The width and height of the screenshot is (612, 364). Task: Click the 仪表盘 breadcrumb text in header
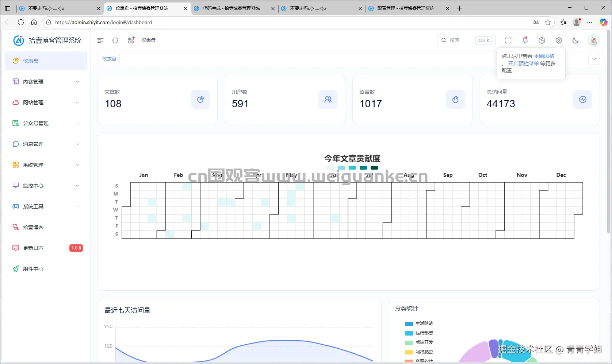(x=148, y=40)
